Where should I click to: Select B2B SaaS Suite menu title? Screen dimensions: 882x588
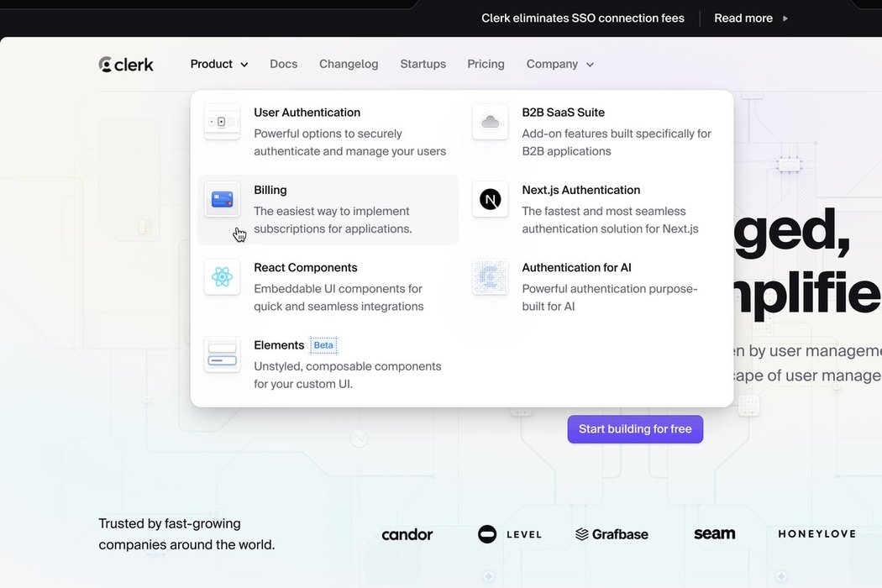click(563, 113)
